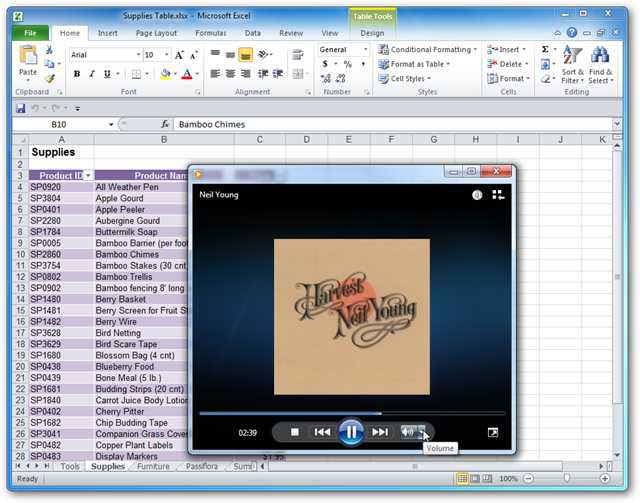640x503 pixels.
Task: Click Increase Font Size icon
Action: (x=179, y=55)
